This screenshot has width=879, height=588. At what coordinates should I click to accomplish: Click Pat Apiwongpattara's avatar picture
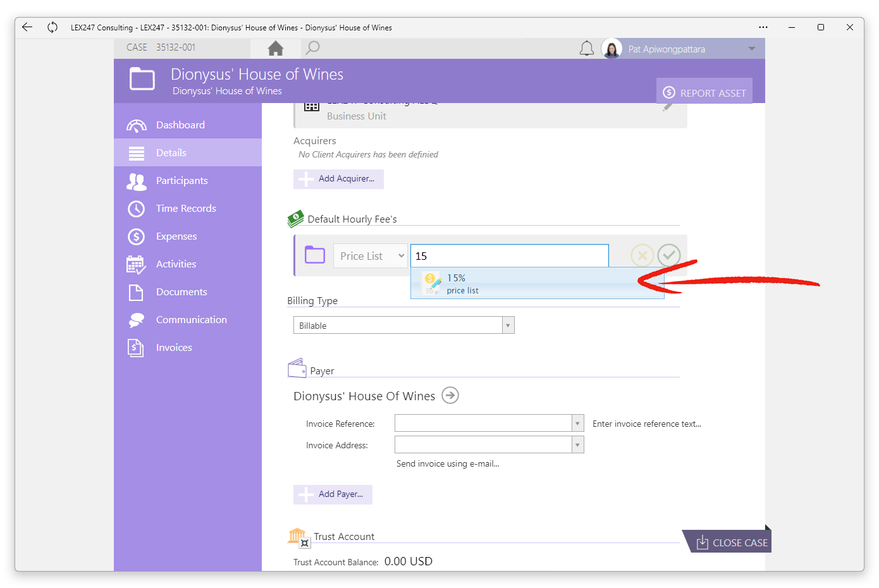tap(612, 49)
